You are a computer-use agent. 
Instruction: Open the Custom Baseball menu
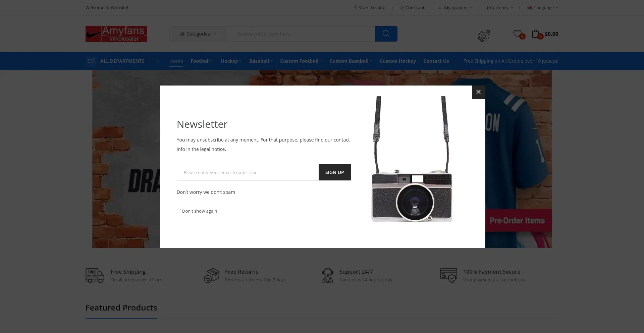[x=351, y=61]
